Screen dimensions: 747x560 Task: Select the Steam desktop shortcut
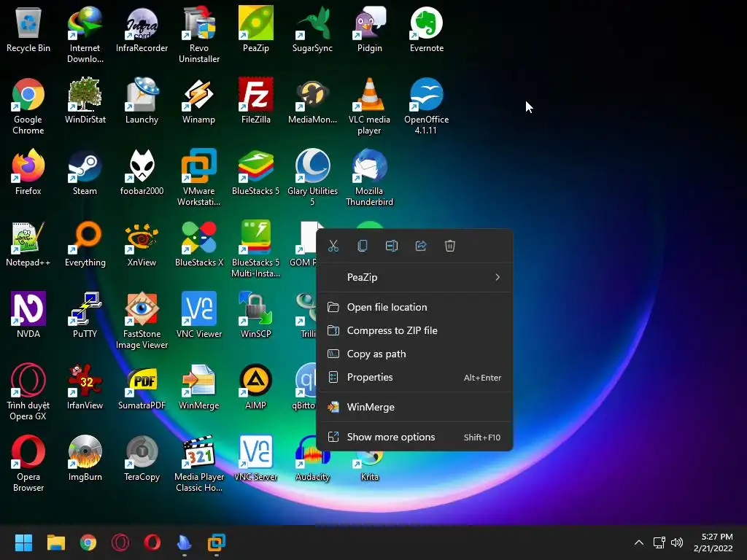click(x=85, y=172)
